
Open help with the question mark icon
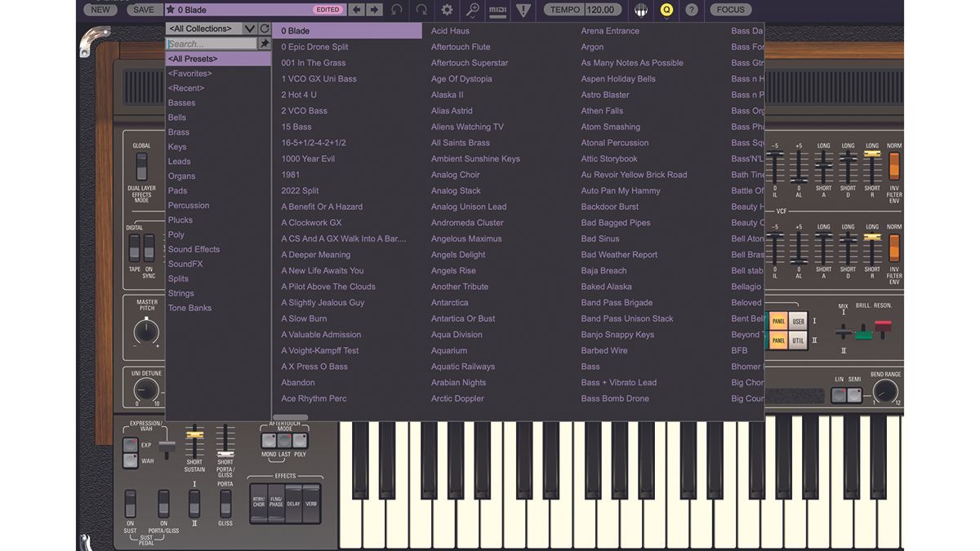692,10
